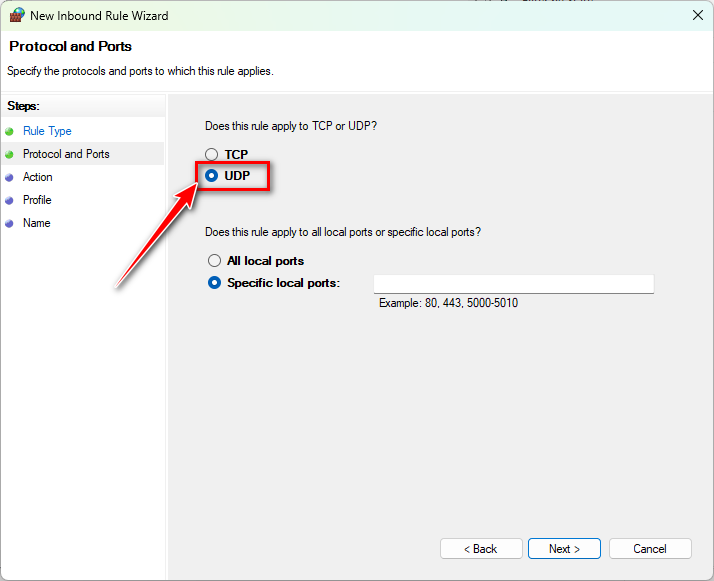Go to the Rule Type step
Viewport: 714px width, 581px height.
(47, 131)
